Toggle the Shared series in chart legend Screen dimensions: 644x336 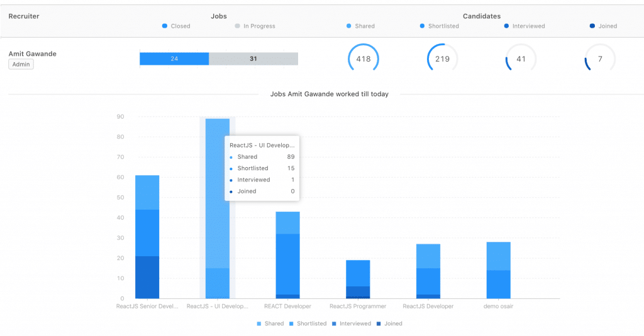pyautogui.click(x=270, y=323)
